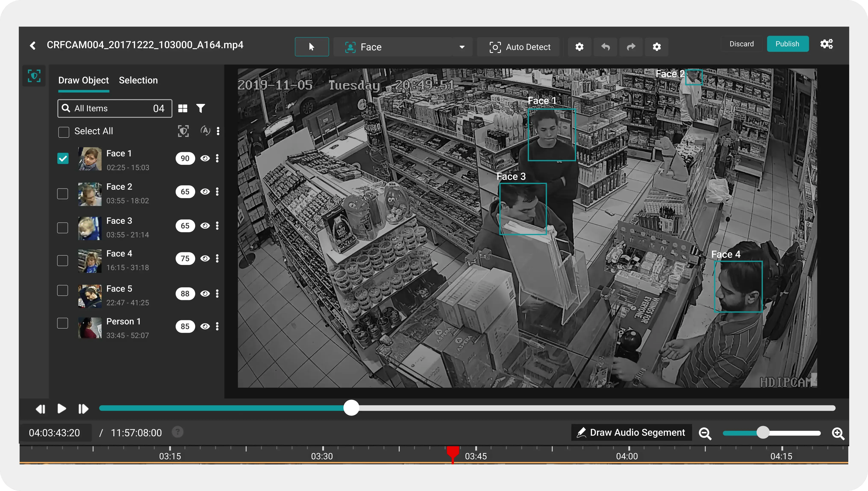Click the timeline zoom slider handle

[x=763, y=432]
